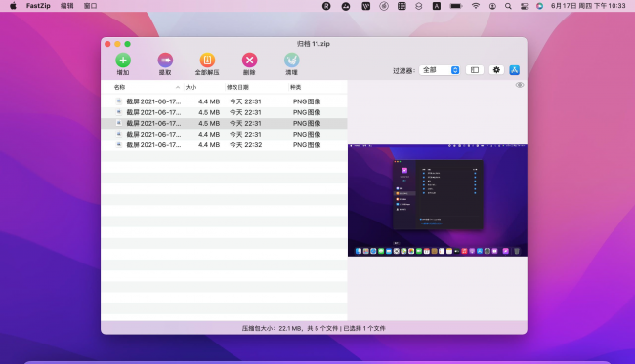
Task: Sort files by the 种类 column header
Action: pos(296,88)
